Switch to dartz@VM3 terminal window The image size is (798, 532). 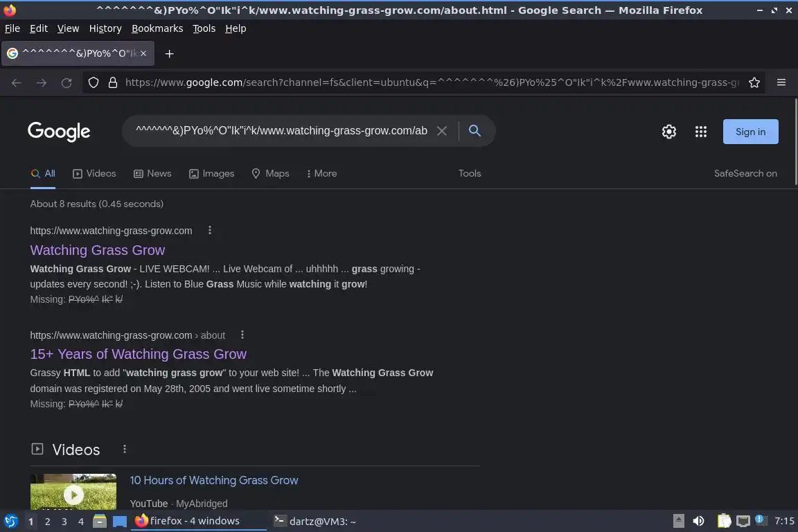coord(314,522)
